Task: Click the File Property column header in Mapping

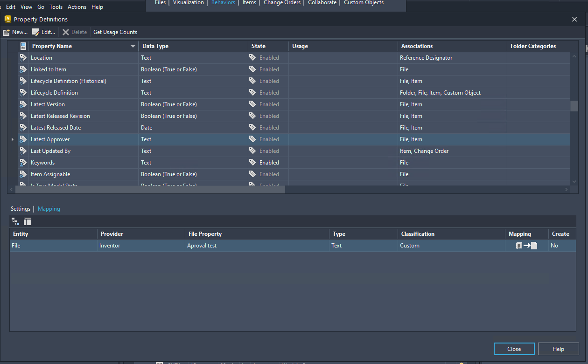Action: click(257, 234)
